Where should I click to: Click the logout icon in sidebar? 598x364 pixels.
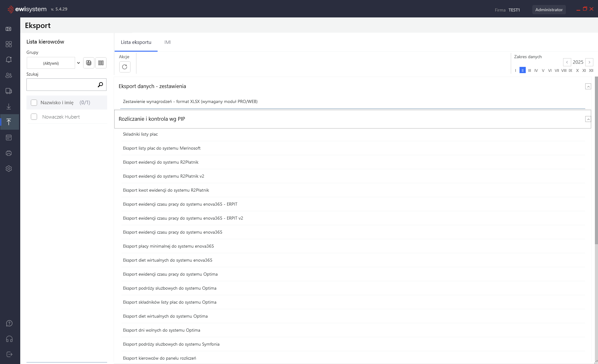pyautogui.click(x=9, y=354)
